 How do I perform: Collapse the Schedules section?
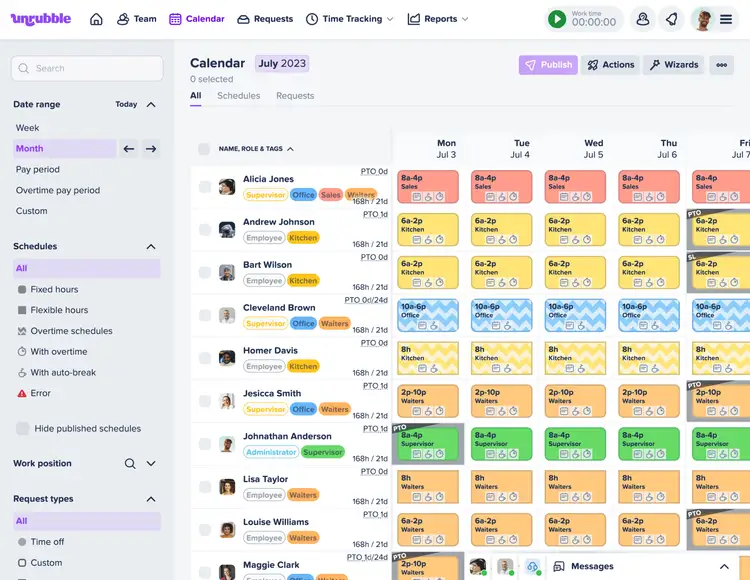coord(151,246)
